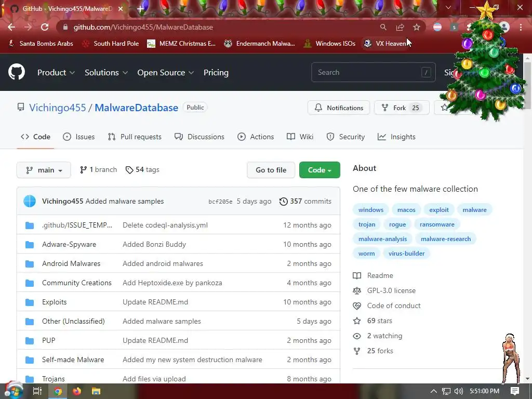Open the Android Malwares folder
This screenshot has height=399, width=532.
point(71,263)
